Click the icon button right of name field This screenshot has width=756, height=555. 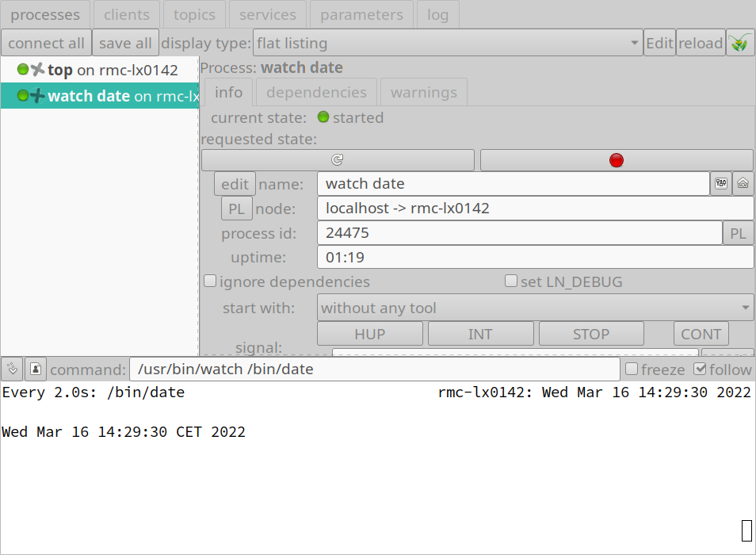point(721,184)
